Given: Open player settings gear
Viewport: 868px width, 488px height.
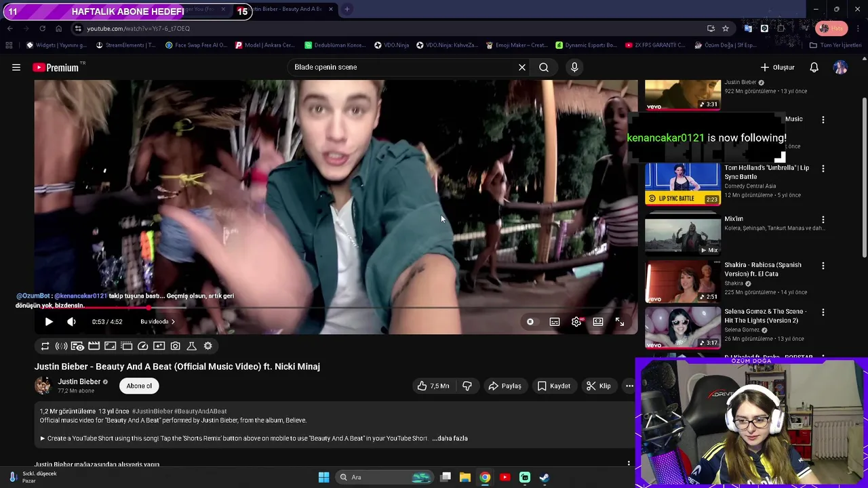Looking at the screenshot, I should tap(576, 322).
